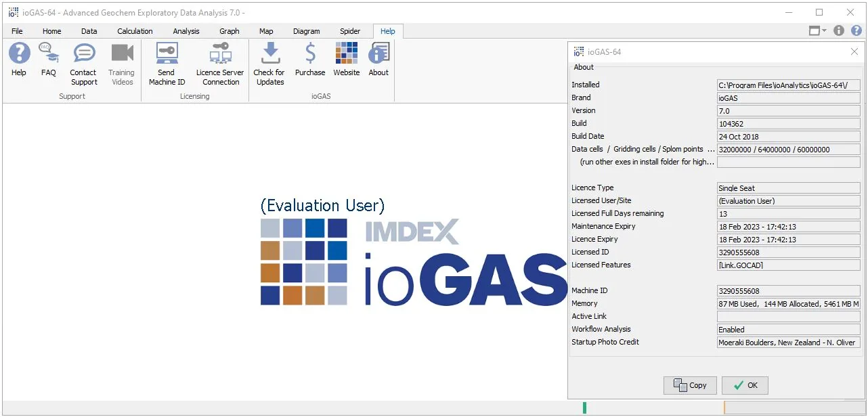The width and height of the screenshot is (868, 417).
Task: Click the Contact Support speech bubble icon
Action: 84,53
